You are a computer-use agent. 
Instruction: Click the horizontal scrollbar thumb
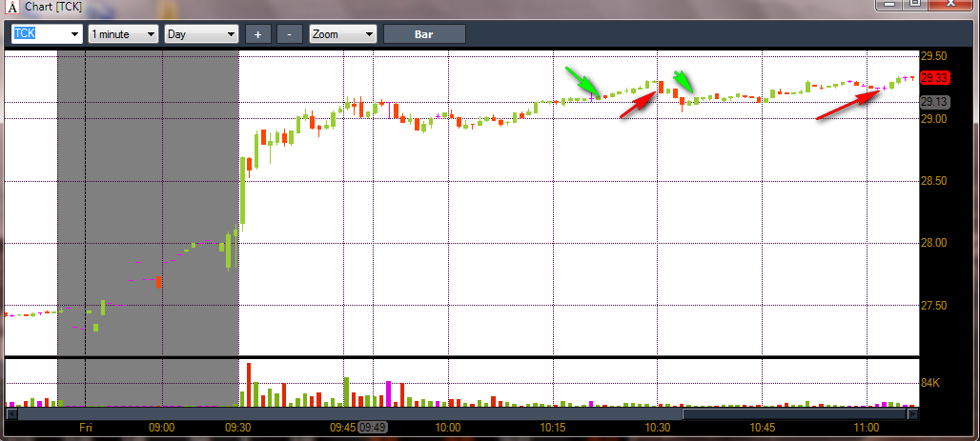coord(794,413)
